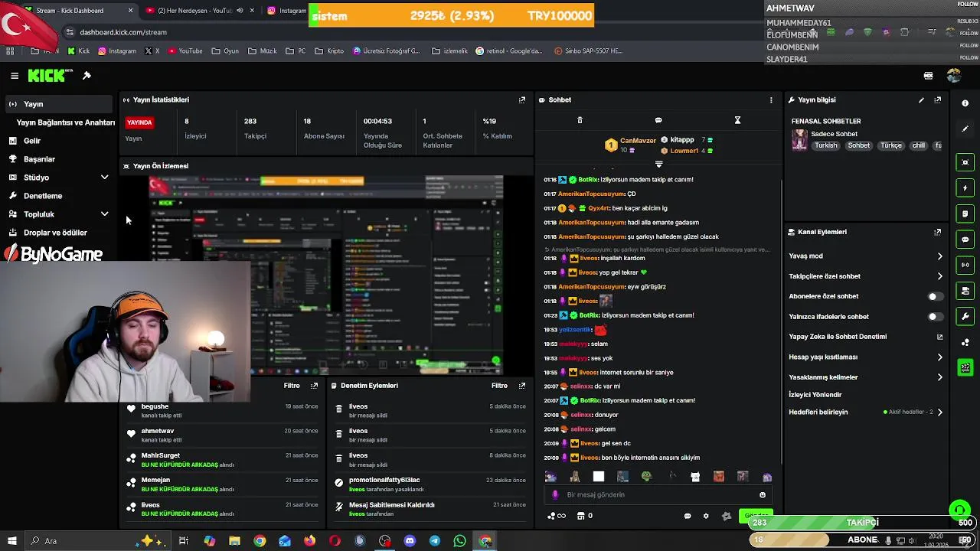Image resolution: width=980 pixels, height=551 pixels.
Task: Open Başarılar in the sidebar
Action: pos(60,159)
